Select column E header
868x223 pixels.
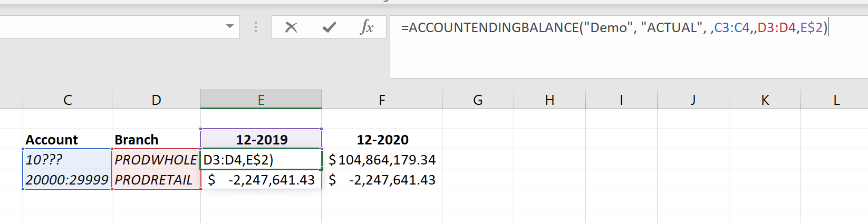coord(261,100)
